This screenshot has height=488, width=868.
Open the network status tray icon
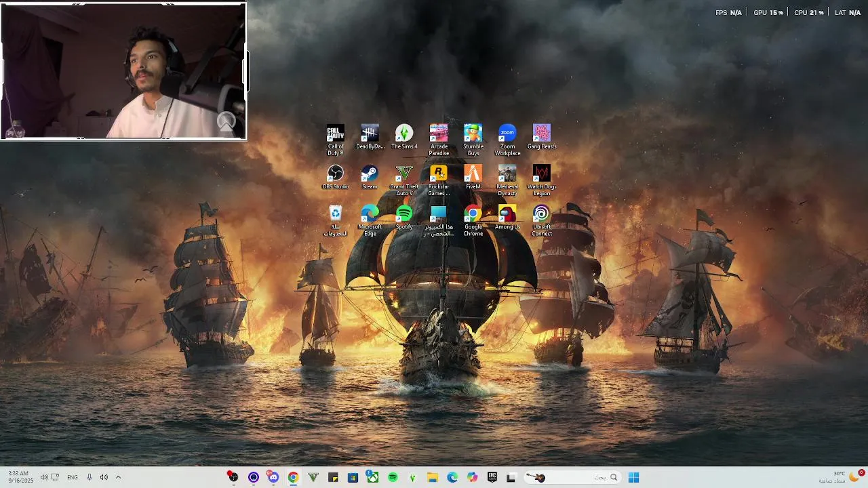[x=56, y=477]
